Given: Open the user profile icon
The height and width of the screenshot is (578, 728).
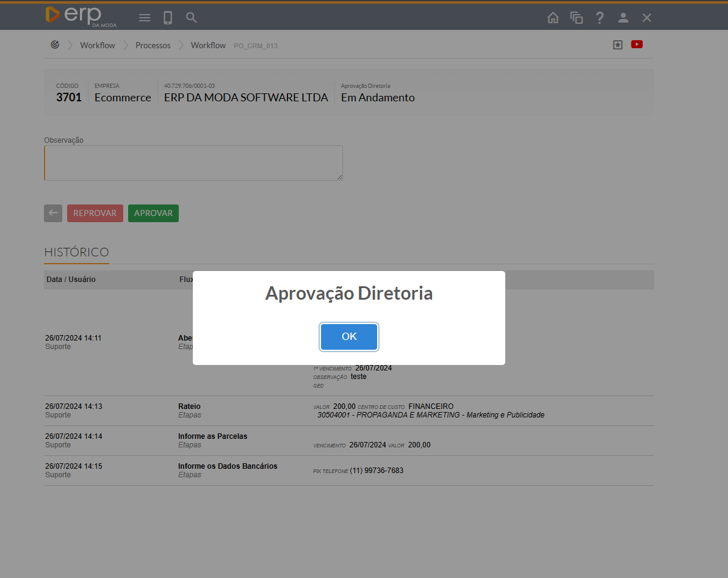Looking at the screenshot, I should click(623, 18).
